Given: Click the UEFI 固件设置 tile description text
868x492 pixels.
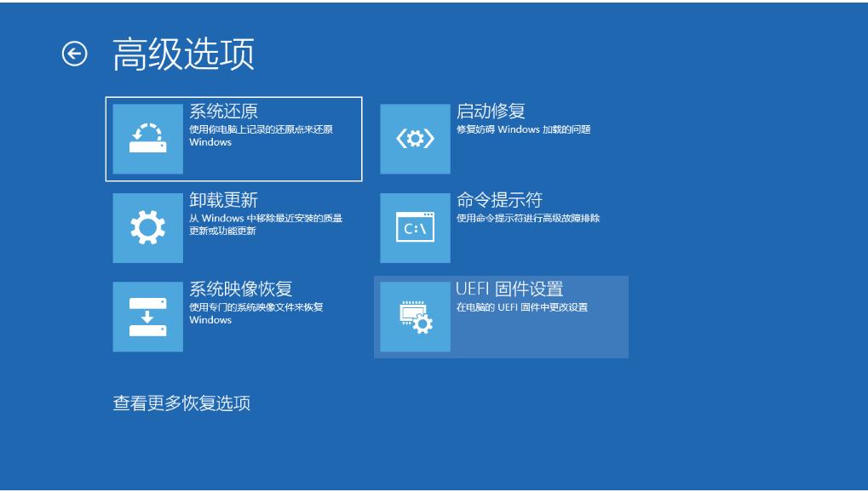Looking at the screenshot, I should (524, 306).
